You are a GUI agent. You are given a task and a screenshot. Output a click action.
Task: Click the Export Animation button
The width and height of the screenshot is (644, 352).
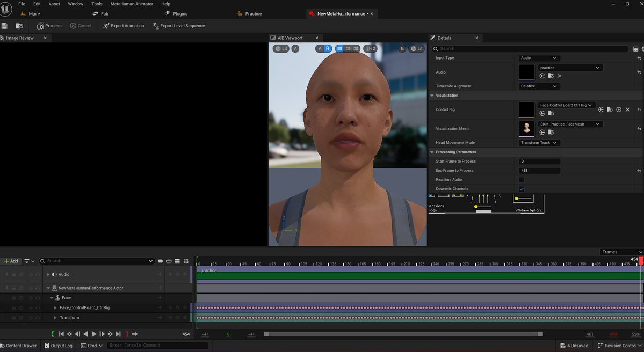[124, 26]
